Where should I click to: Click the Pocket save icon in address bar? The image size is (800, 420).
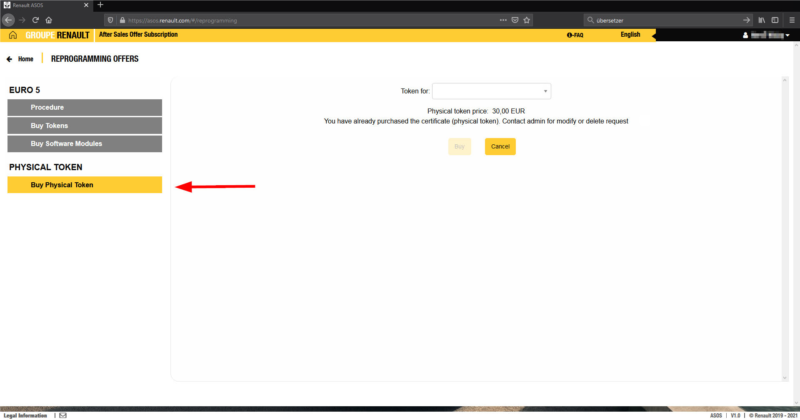[x=514, y=20]
